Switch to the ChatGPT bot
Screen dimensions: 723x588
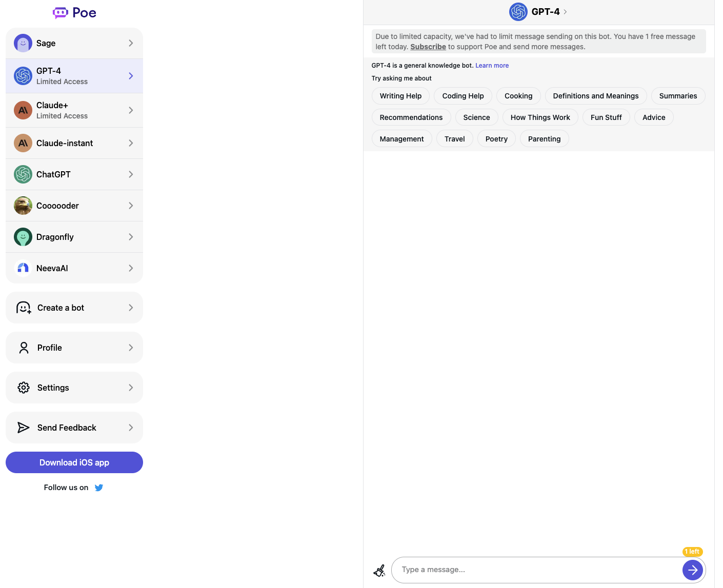coord(74,174)
